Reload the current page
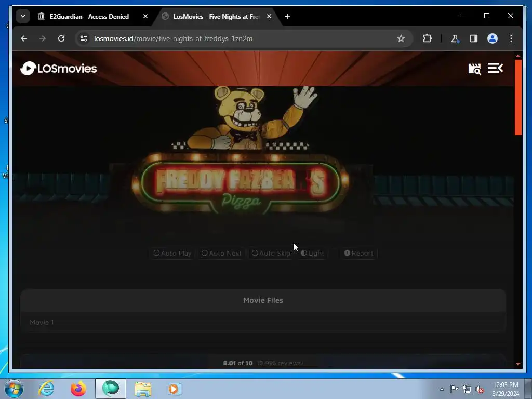The image size is (532, 399). pos(61,38)
